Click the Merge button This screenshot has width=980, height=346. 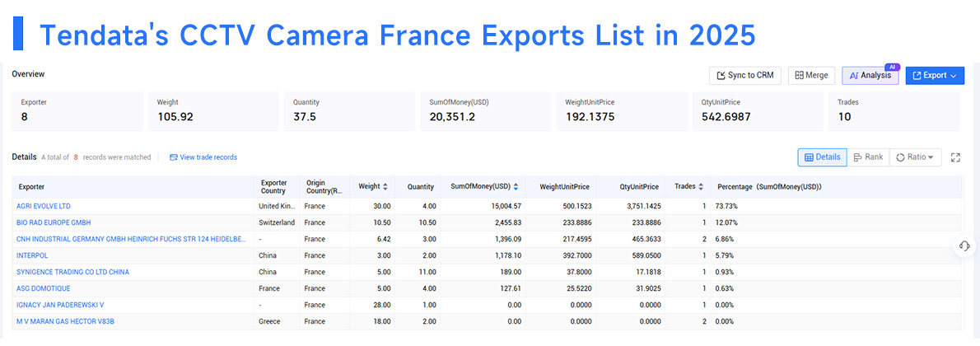click(811, 76)
